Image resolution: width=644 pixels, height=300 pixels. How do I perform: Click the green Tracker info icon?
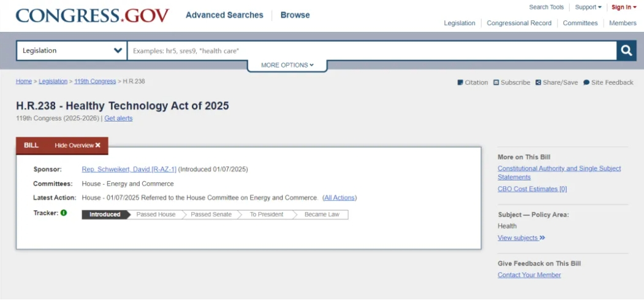[64, 213]
